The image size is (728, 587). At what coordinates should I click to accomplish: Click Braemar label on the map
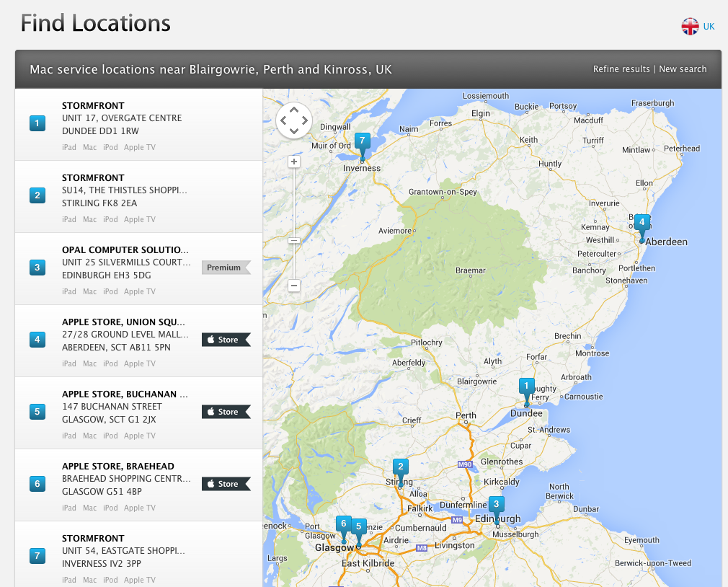[471, 270]
